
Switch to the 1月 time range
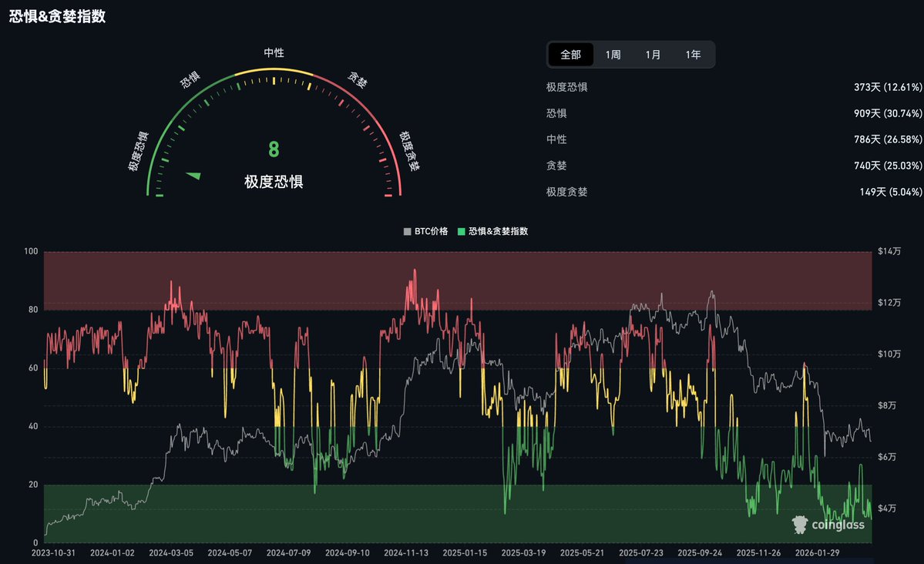point(653,55)
